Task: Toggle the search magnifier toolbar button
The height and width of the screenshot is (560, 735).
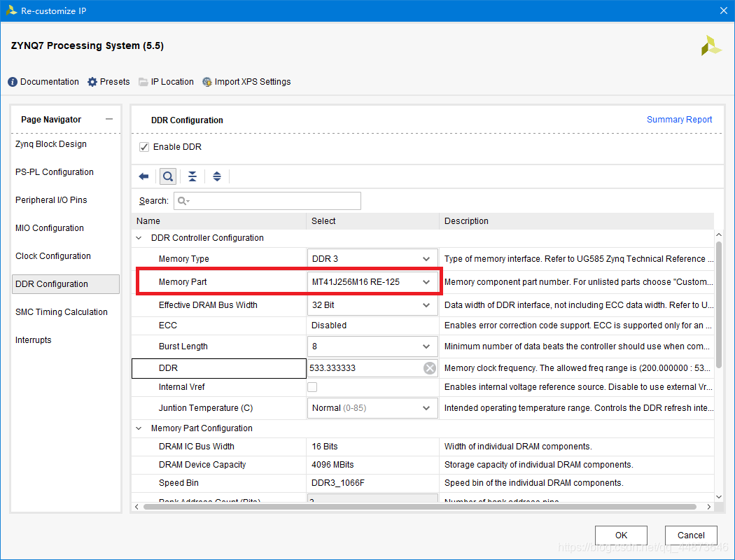Action: (168, 176)
